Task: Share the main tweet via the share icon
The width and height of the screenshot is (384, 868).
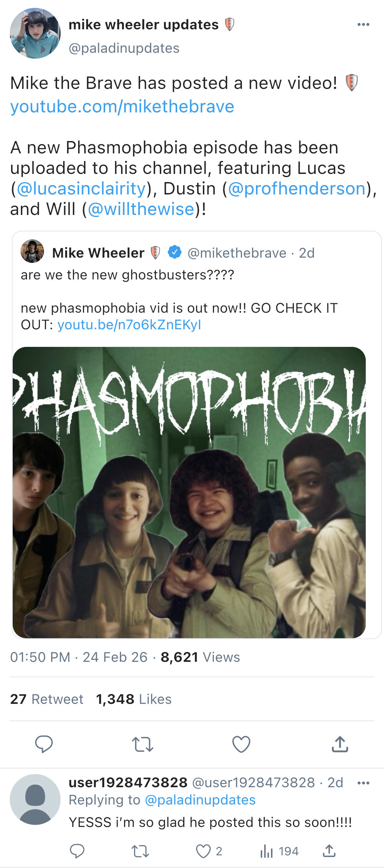Action: point(340,744)
